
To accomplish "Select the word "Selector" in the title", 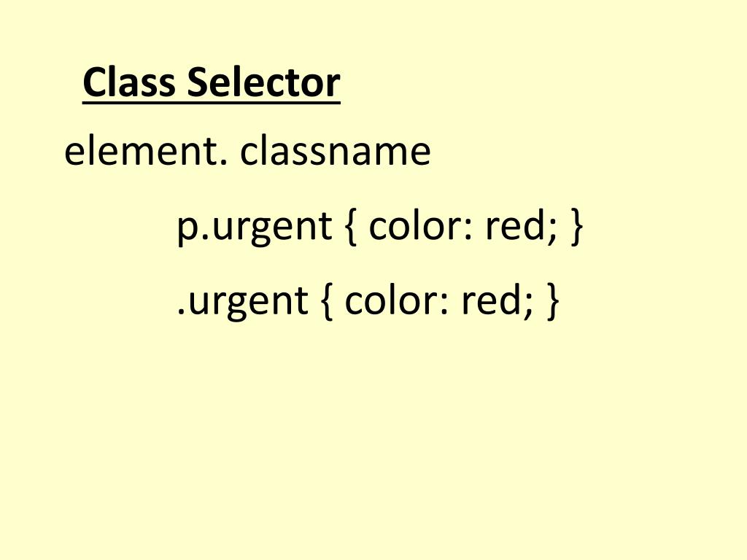I will [x=263, y=82].
